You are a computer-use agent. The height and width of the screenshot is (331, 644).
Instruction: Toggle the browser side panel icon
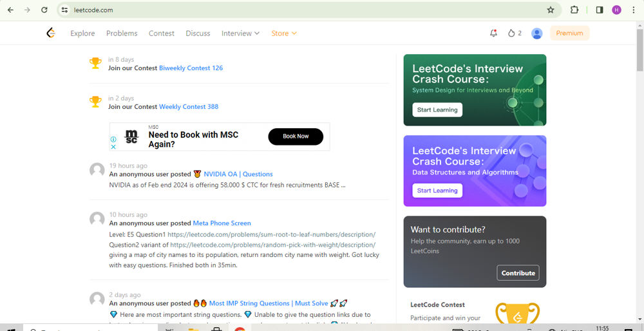[599, 10]
